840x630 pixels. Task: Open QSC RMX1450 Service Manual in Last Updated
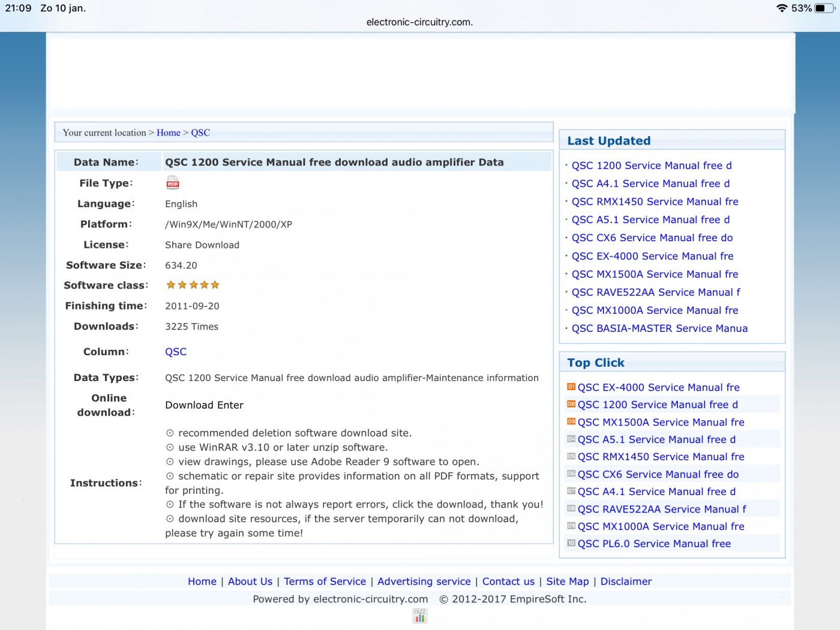point(655,202)
